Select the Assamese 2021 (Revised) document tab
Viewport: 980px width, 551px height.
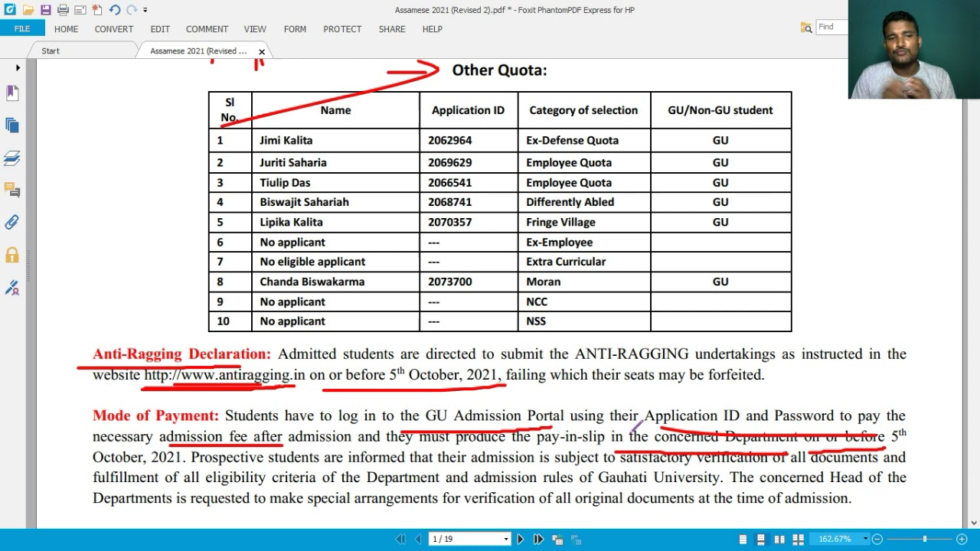(198, 51)
